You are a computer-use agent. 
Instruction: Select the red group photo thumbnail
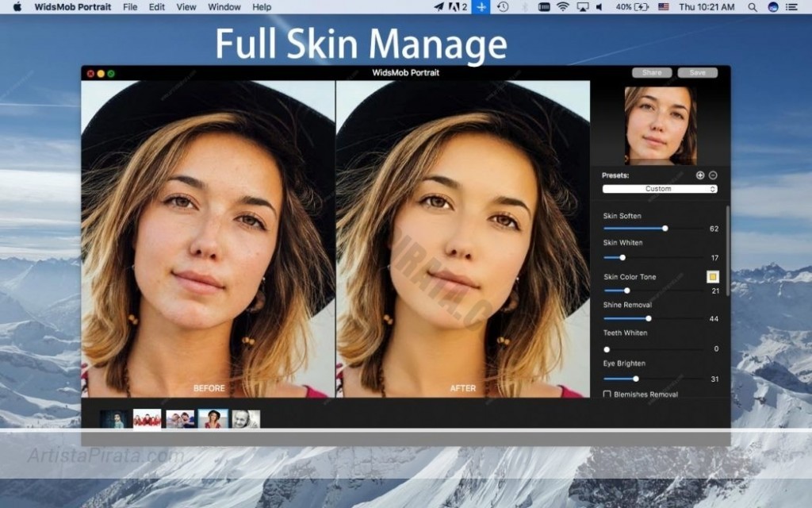click(147, 419)
